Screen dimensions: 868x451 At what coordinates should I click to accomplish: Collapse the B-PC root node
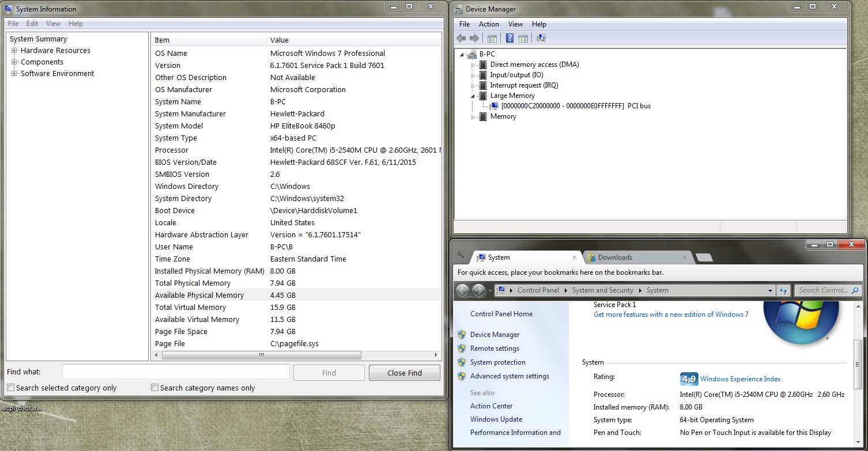(x=462, y=55)
